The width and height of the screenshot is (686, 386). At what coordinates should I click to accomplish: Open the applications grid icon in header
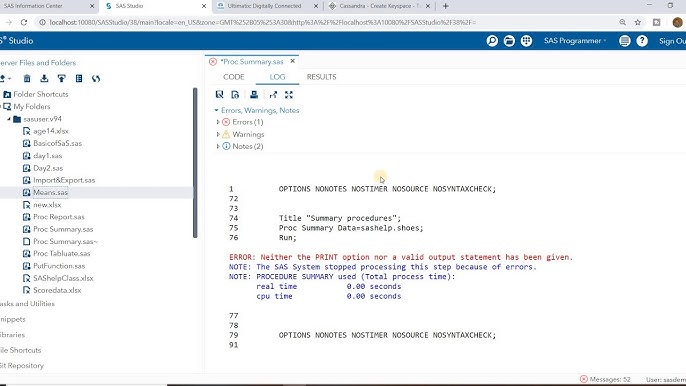[526, 41]
